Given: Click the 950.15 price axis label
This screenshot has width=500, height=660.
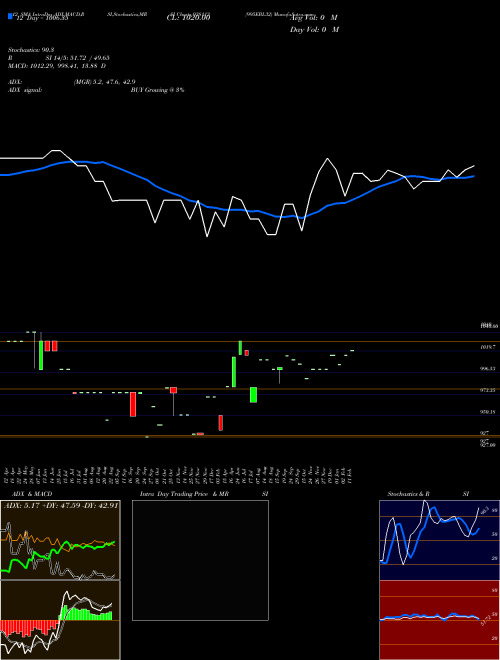Looking at the screenshot, I should point(488,412).
